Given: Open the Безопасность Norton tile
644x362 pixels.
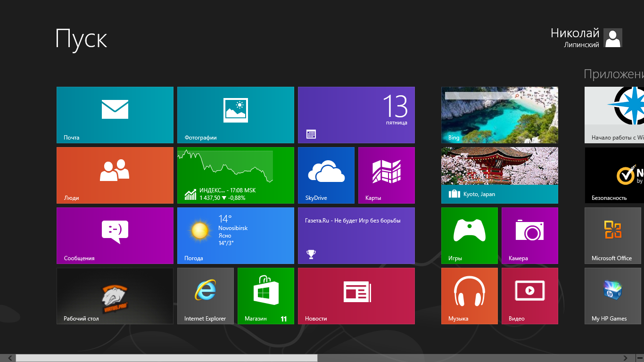Looking at the screenshot, I should (614, 175).
